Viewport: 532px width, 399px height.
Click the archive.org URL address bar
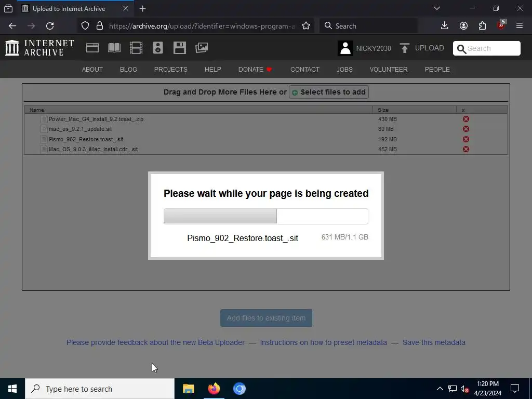point(202,26)
